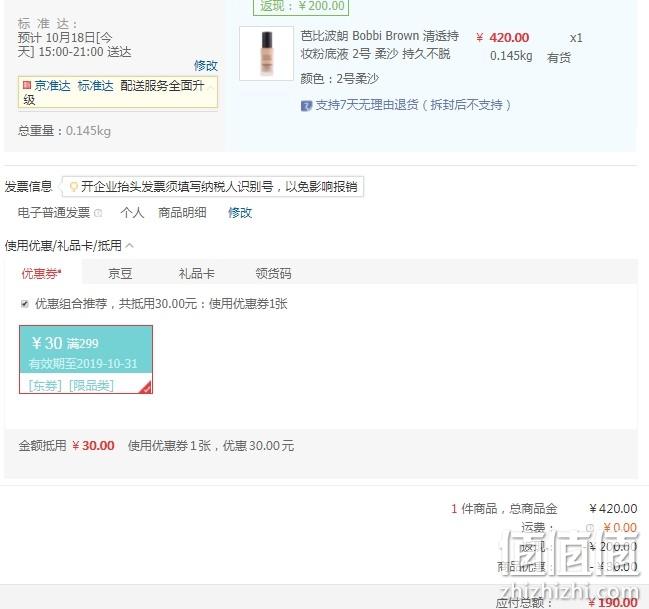Collapse 使用优惠/礼品卡/抵用 section
Screen dimensions: 649x609
[x=130, y=246]
